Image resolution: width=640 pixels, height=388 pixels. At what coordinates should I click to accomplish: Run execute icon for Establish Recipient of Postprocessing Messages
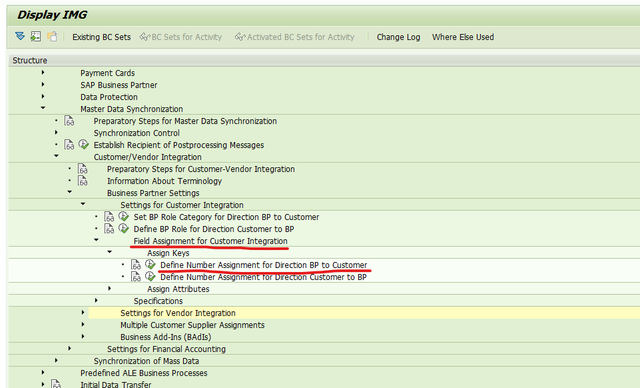click(84, 144)
